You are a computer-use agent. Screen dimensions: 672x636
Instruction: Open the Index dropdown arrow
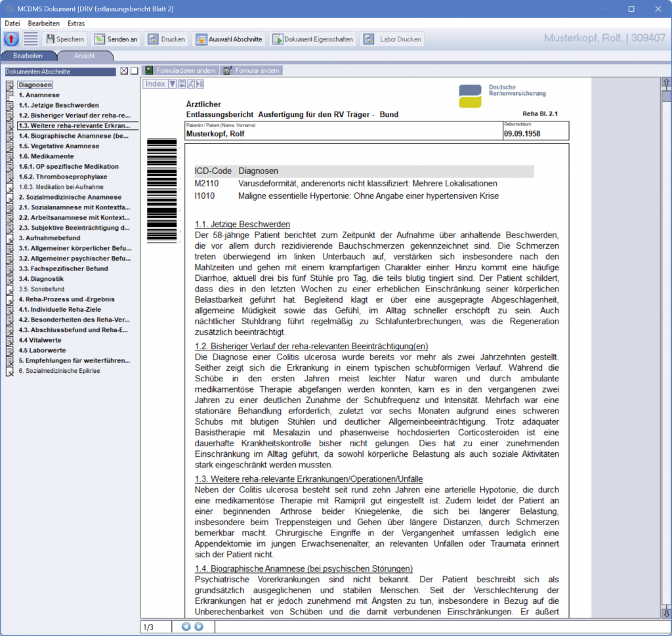(x=172, y=84)
